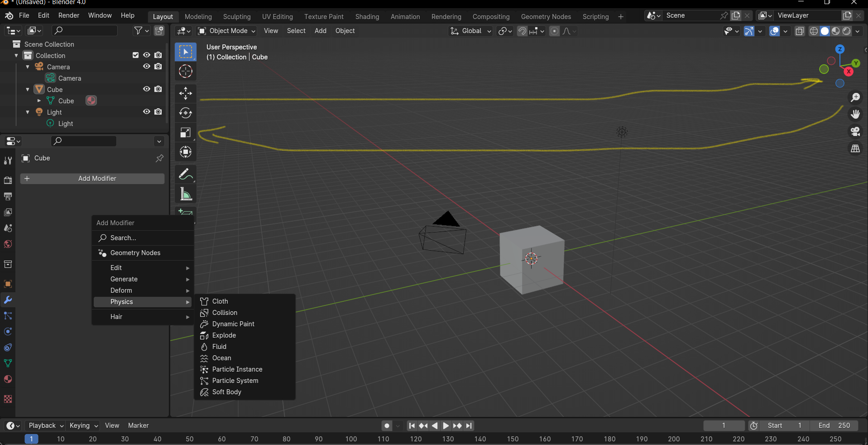
Task: Click the End frame field
Action: tap(834, 426)
